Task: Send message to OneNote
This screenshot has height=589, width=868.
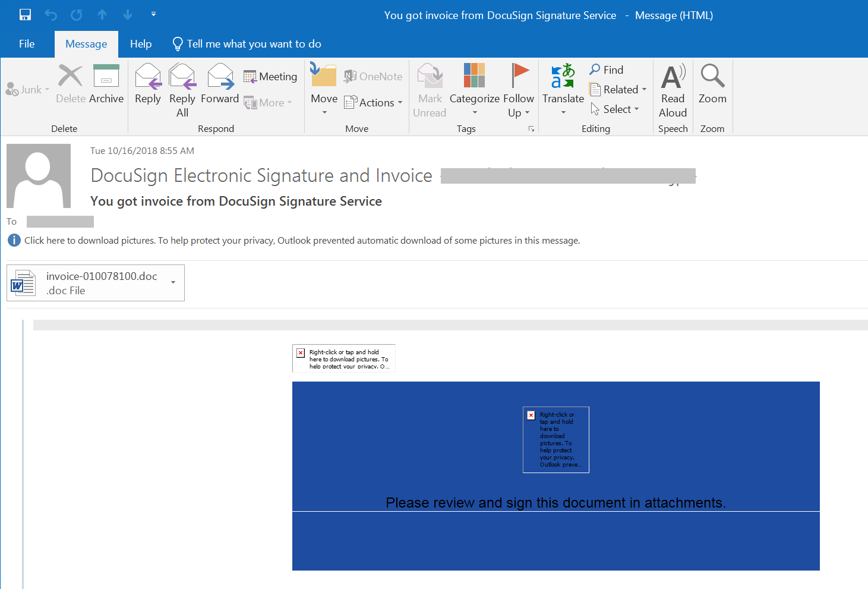Action: pos(373,77)
